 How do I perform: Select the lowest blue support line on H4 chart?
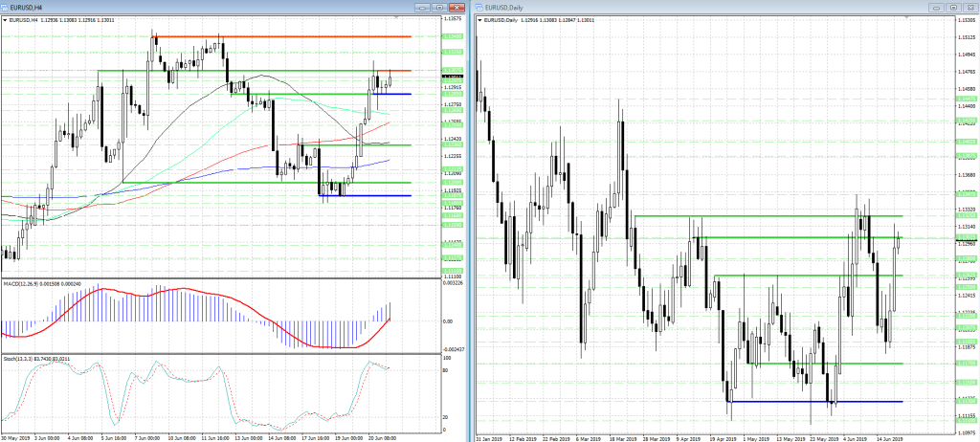coord(365,196)
